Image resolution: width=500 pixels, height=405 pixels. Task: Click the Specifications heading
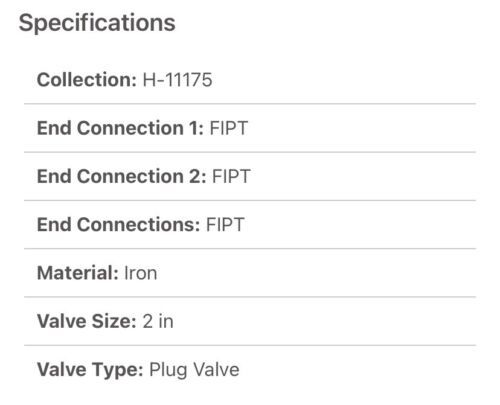tap(97, 23)
